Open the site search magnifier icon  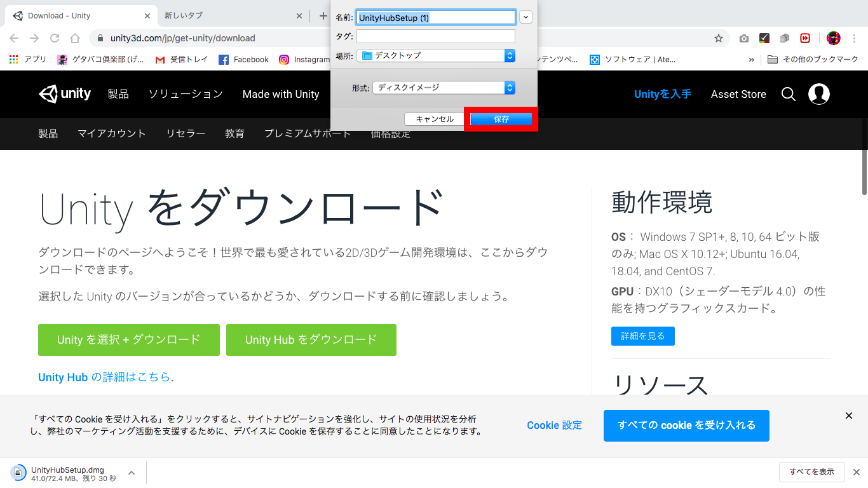[789, 94]
